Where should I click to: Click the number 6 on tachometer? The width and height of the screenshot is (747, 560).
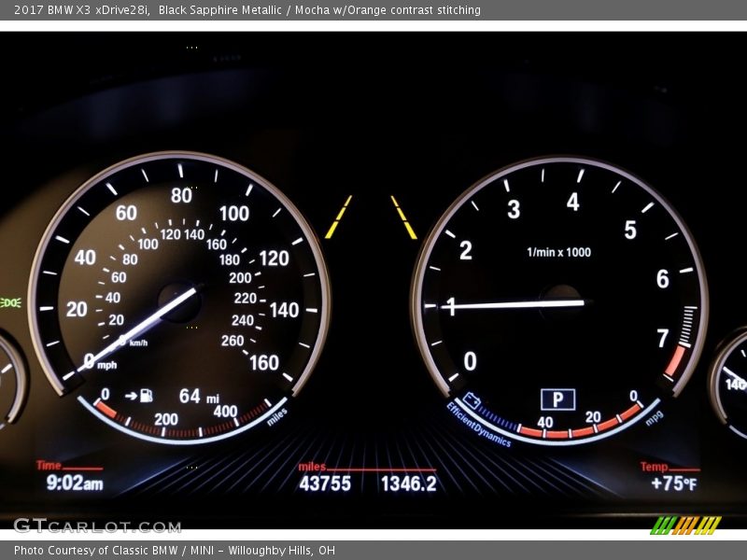[663, 279]
